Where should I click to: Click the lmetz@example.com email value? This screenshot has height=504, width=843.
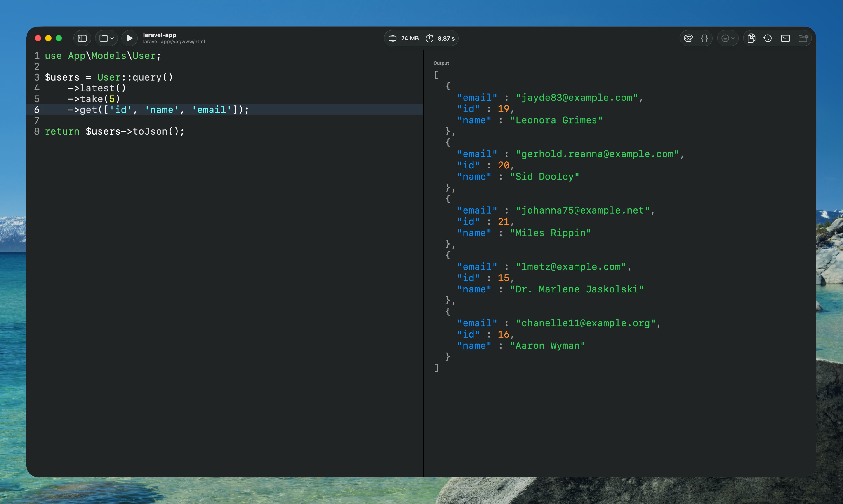[x=571, y=267]
